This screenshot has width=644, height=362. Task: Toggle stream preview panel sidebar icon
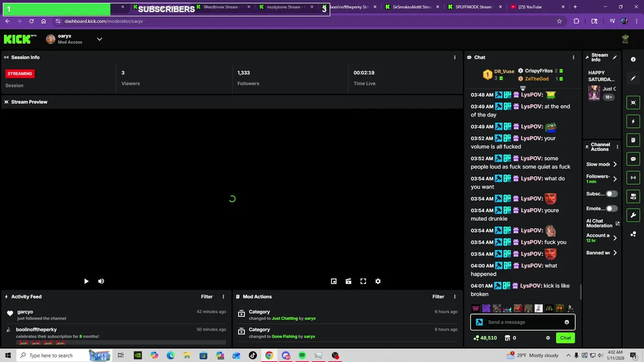coord(633,103)
